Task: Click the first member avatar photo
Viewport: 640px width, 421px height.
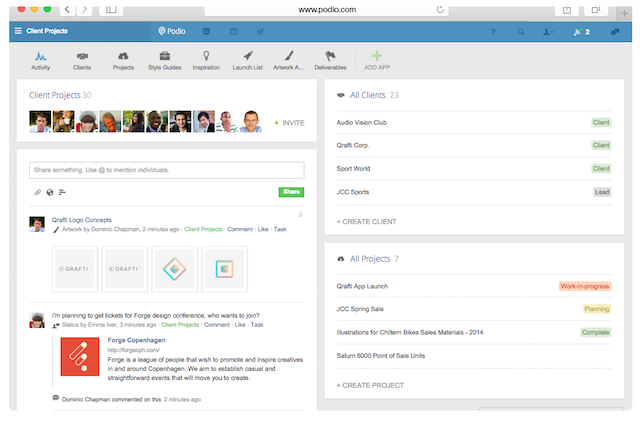Action: pos(40,121)
